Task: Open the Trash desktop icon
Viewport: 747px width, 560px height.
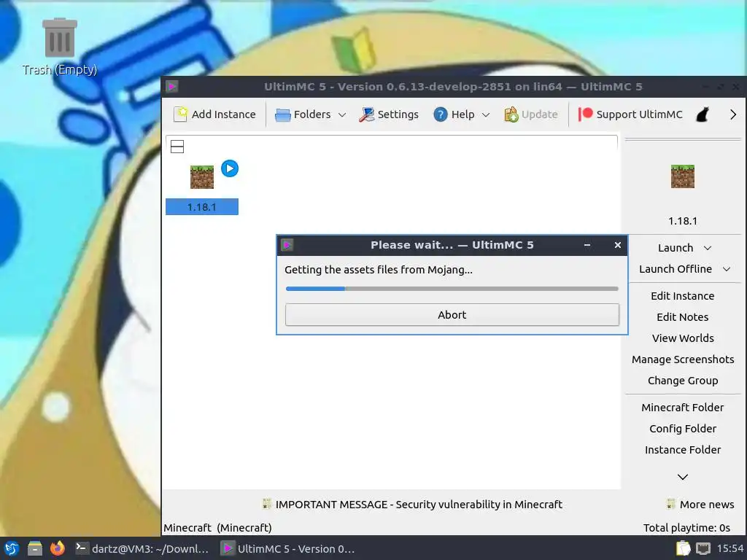Action: coord(60,46)
